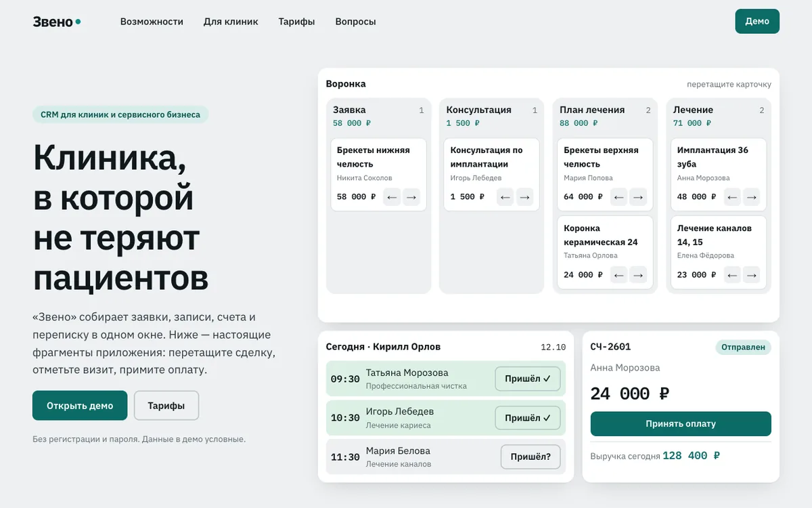Click the Звено logo

point(57,22)
